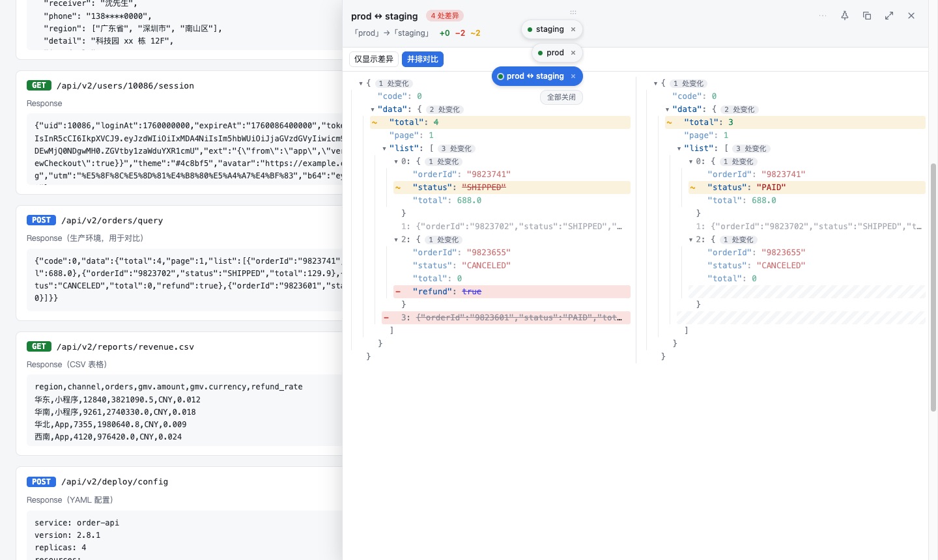
Task: Click the collapsed item 1 row in the left pane
Action: (x=512, y=227)
